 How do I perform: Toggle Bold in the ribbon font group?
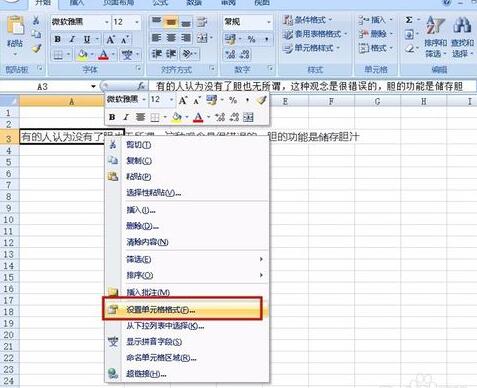58,39
